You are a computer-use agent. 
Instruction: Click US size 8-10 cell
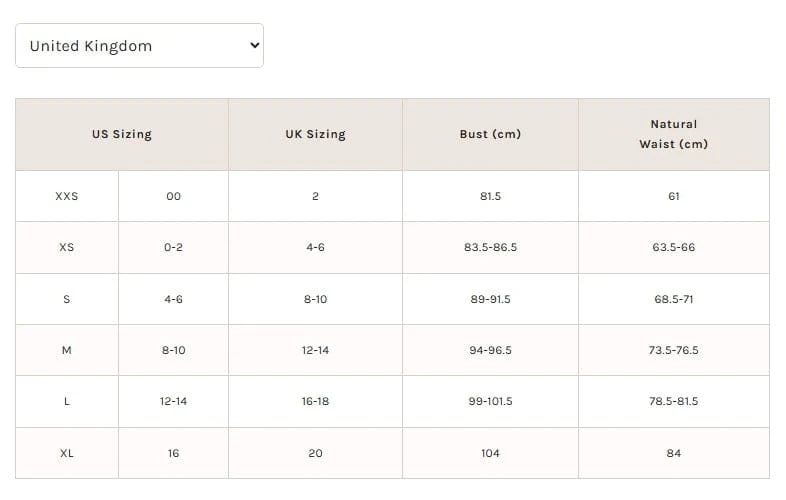click(173, 350)
